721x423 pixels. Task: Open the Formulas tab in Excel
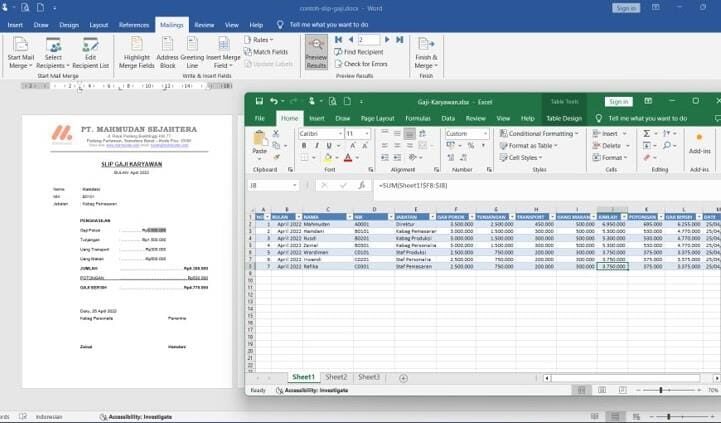(418, 118)
